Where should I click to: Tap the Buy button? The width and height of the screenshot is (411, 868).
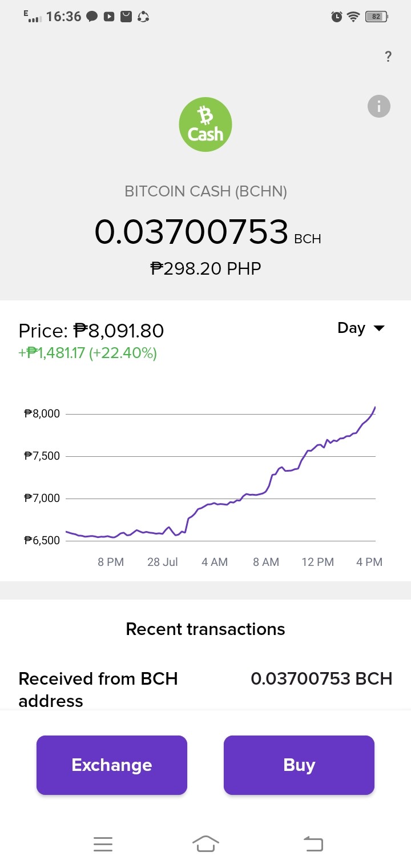[299, 765]
